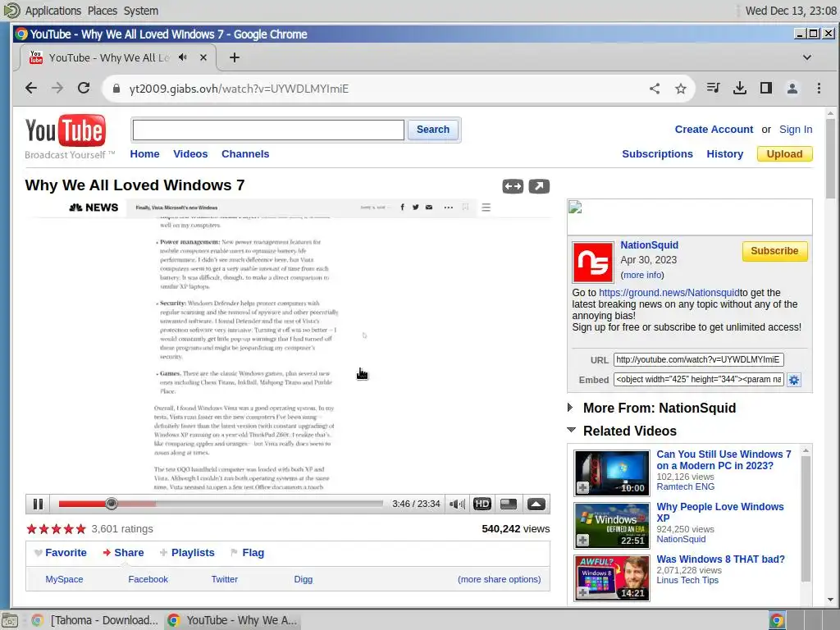
Task: Open Home navigation tab
Action: pyautogui.click(x=144, y=153)
